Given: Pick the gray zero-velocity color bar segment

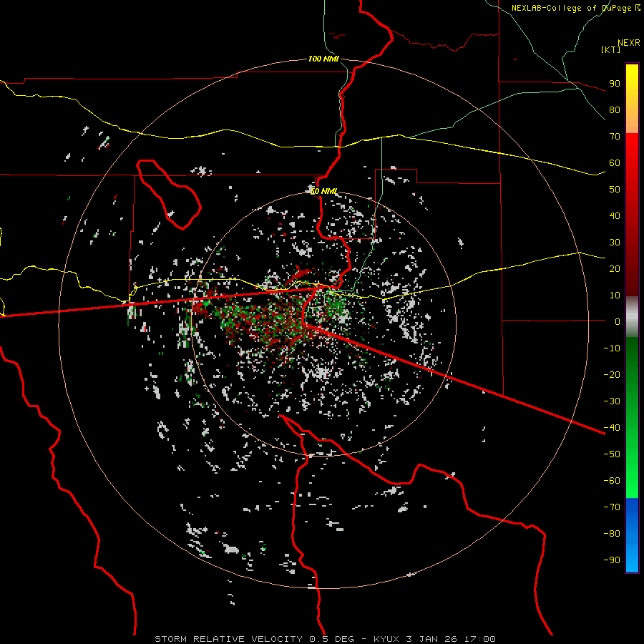Looking at the screenshot, I should 632,317.
